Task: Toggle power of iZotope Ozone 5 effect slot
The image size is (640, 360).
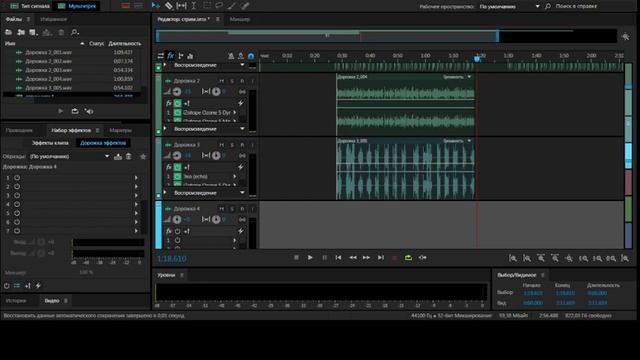Action: coord(178,112)
